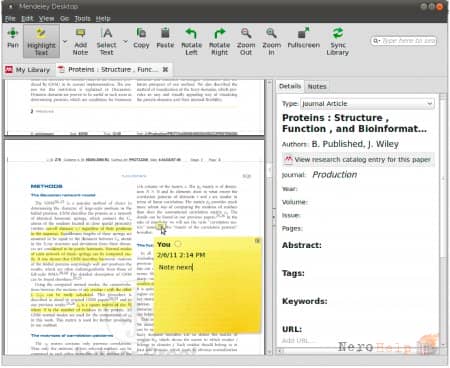Click the note timestamp 2/6/11 2:14 PM
The width and height of the screenshot is (450, 368).
pos(181,255)
